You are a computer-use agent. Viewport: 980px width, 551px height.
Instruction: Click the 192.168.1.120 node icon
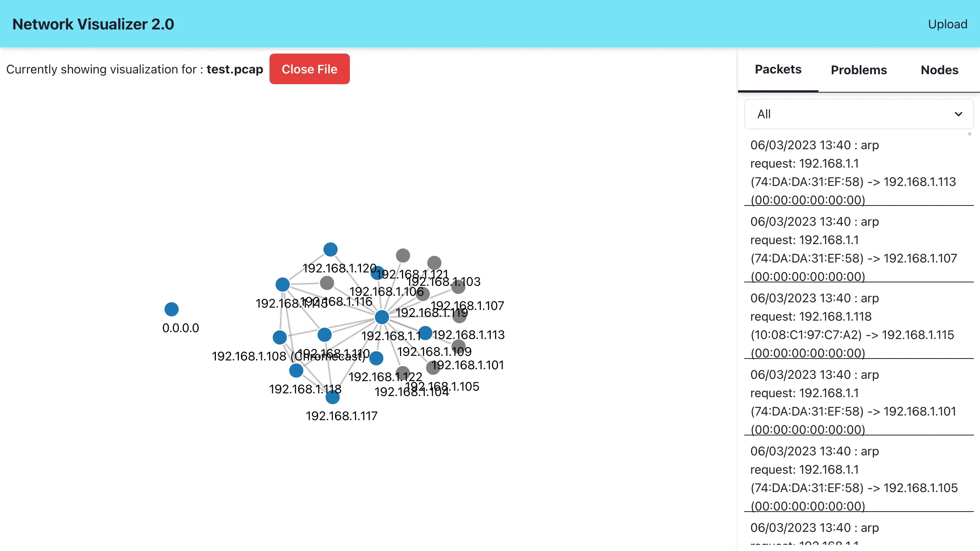point(330,249)
